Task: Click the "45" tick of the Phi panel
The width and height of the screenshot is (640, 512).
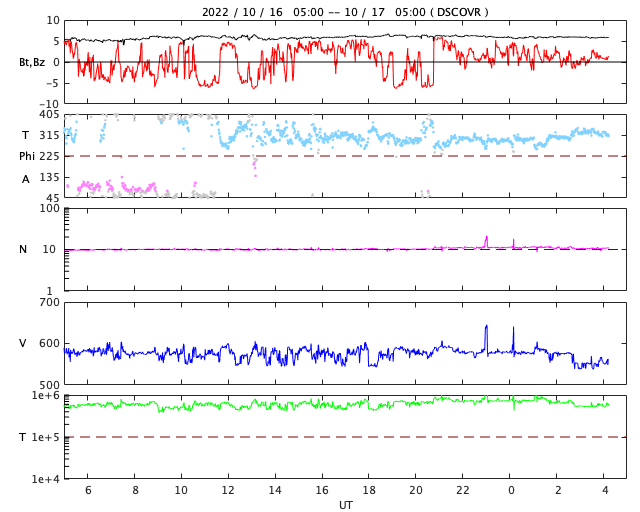Action: (x=53, y=198)
